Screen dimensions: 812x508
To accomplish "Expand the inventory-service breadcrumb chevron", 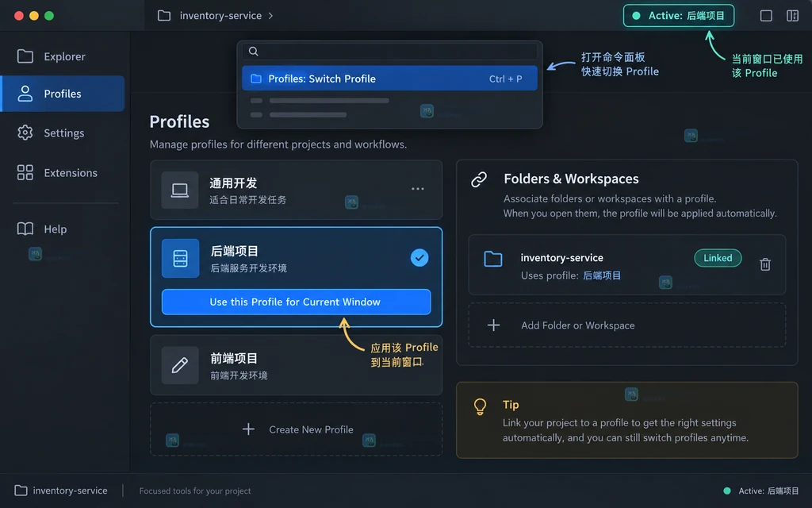I will pos(270,16).
